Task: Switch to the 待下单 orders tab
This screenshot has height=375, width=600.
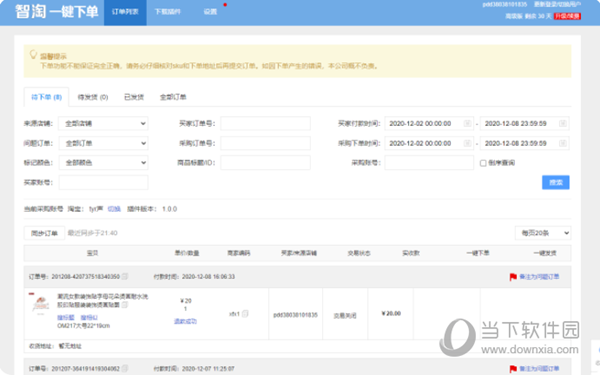Action: click(x=46, y=97)
